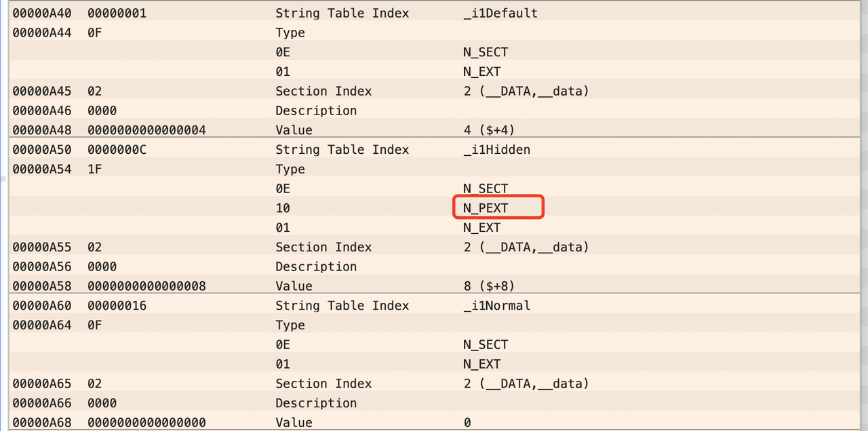Select the 00000A60 offset row

[41, 306]
